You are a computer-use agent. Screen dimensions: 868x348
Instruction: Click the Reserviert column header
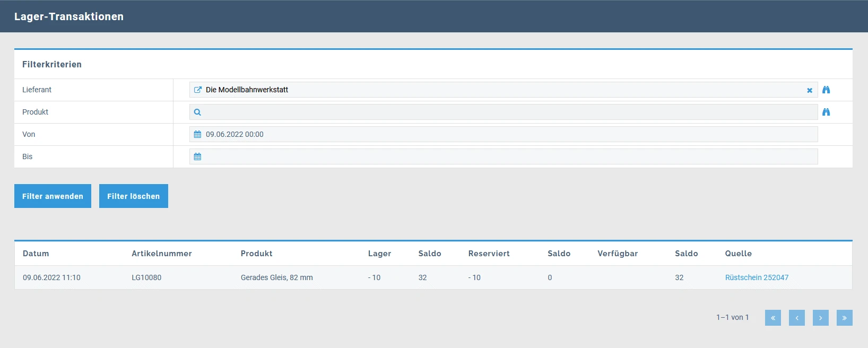point(489,254)
